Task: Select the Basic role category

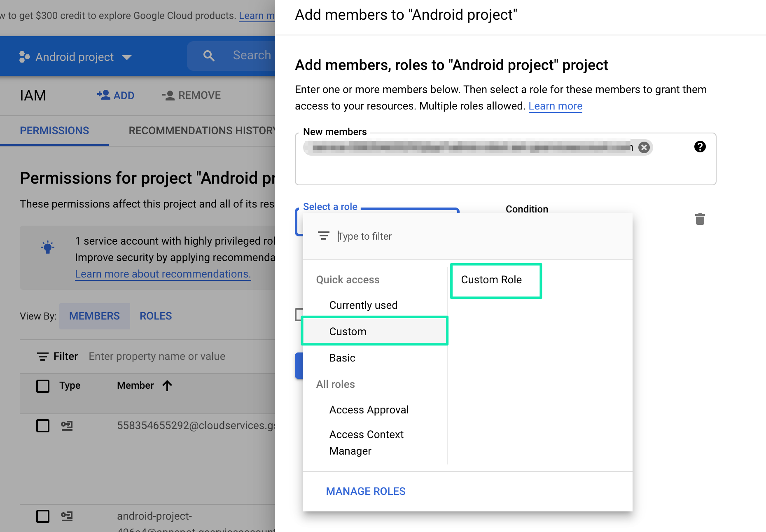Action: click(x=342, y=358)
